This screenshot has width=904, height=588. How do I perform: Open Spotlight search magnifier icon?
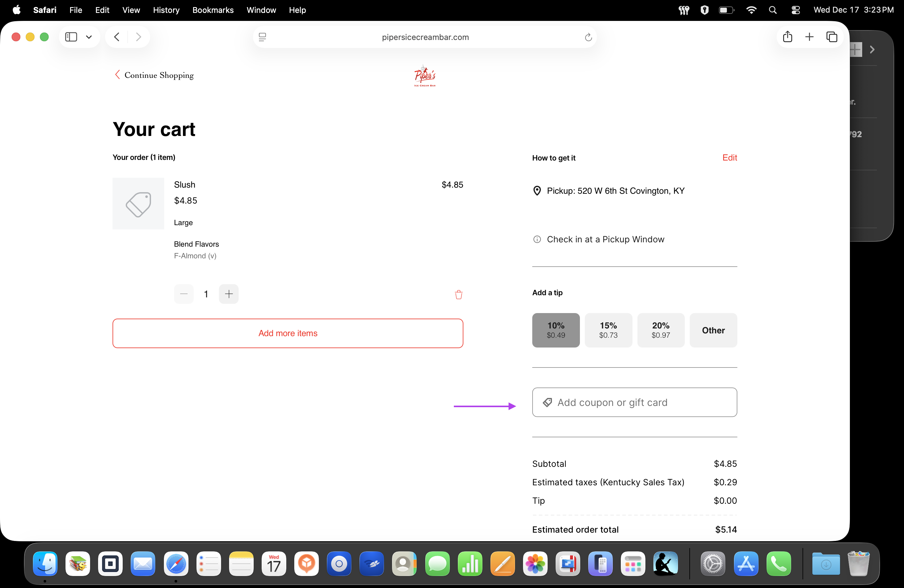tap(773, 10)
